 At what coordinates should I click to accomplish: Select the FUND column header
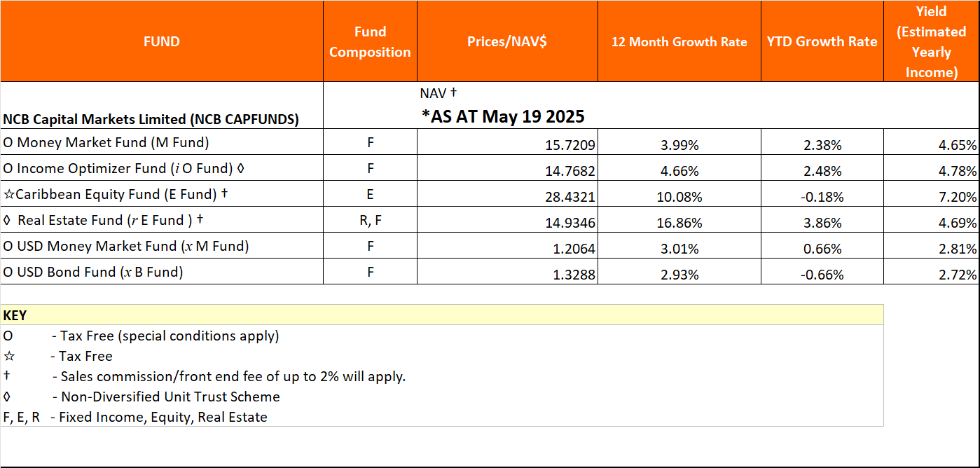[162, 41]
